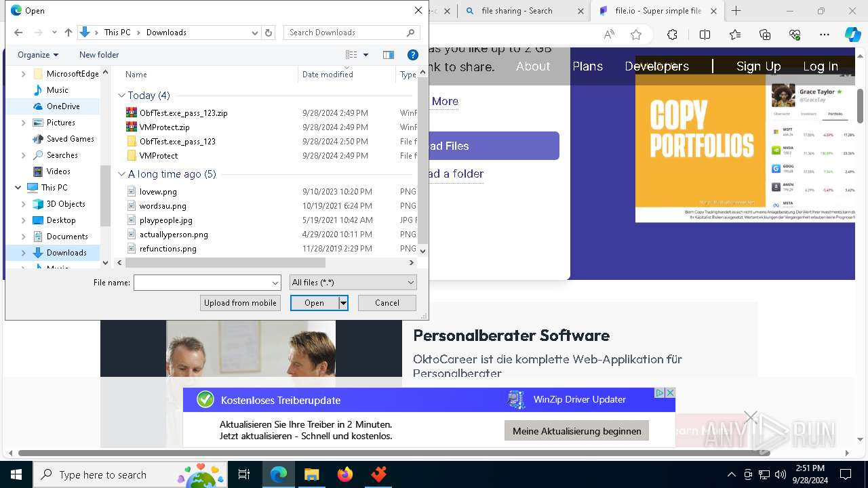Open view options dropdown arrow

point(366,55)
